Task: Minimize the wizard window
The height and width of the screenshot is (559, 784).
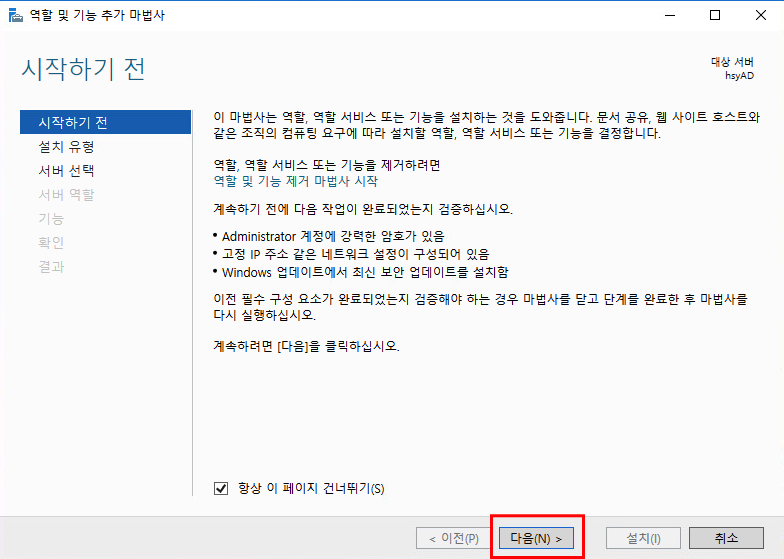Action: click(x=670, y=16)
